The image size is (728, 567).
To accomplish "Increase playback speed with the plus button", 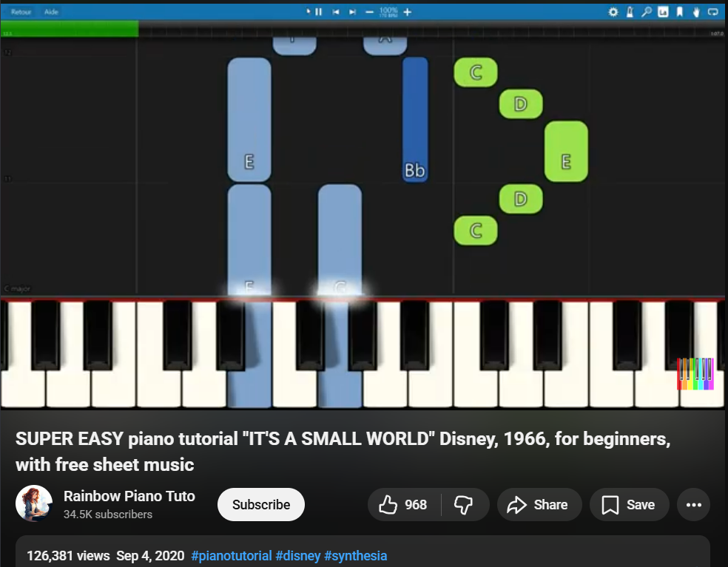I will tap(407, 12).
